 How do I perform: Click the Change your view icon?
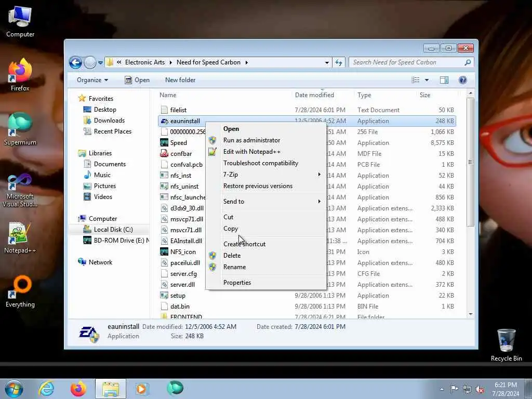pyautogui.click(x=416, y=80)
